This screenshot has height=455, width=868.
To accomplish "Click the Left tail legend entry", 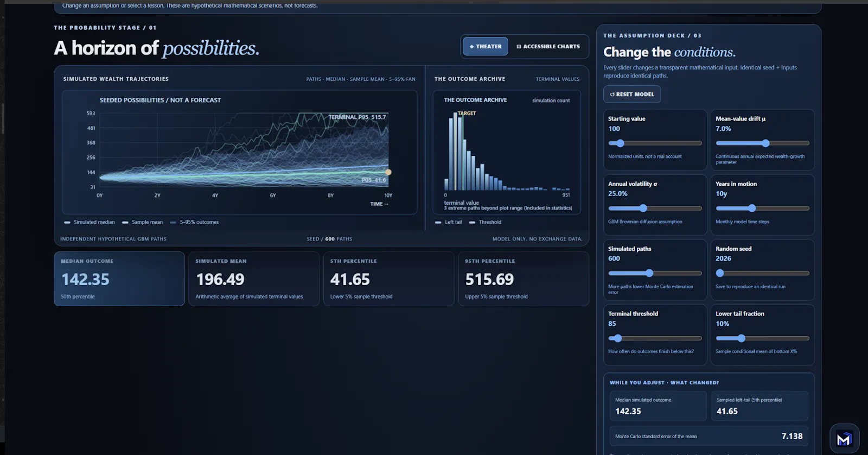I will click(448, 222).
